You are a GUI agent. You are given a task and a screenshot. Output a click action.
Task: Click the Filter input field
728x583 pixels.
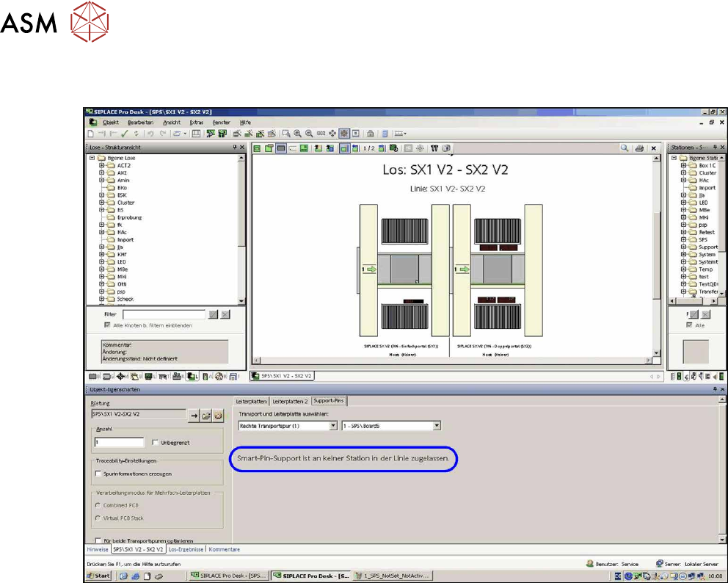coord(164,314)
